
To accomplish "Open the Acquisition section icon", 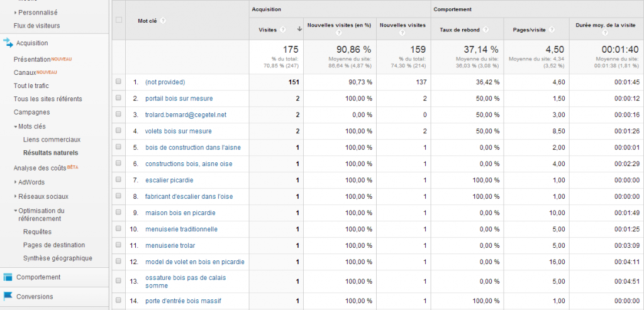I will [8, 43].
